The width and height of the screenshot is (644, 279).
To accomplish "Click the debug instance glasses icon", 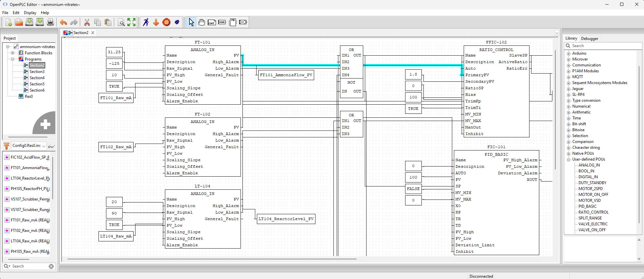I will 51,146.
